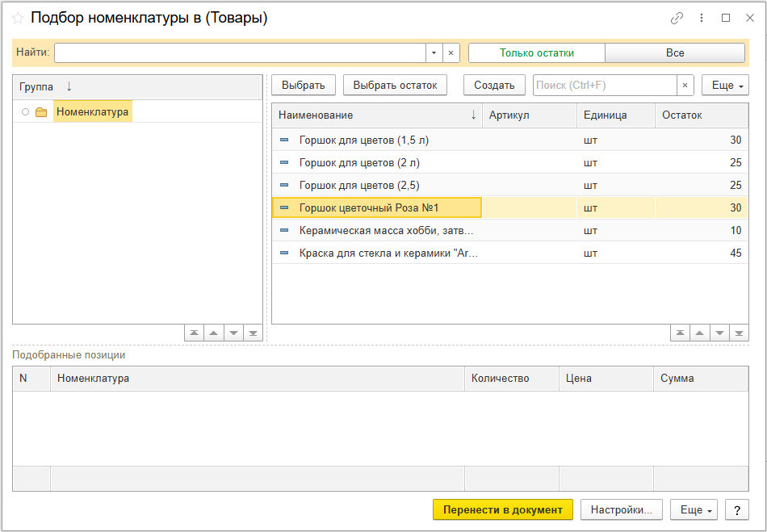Select the Номенклатура group

coord(93,112)
